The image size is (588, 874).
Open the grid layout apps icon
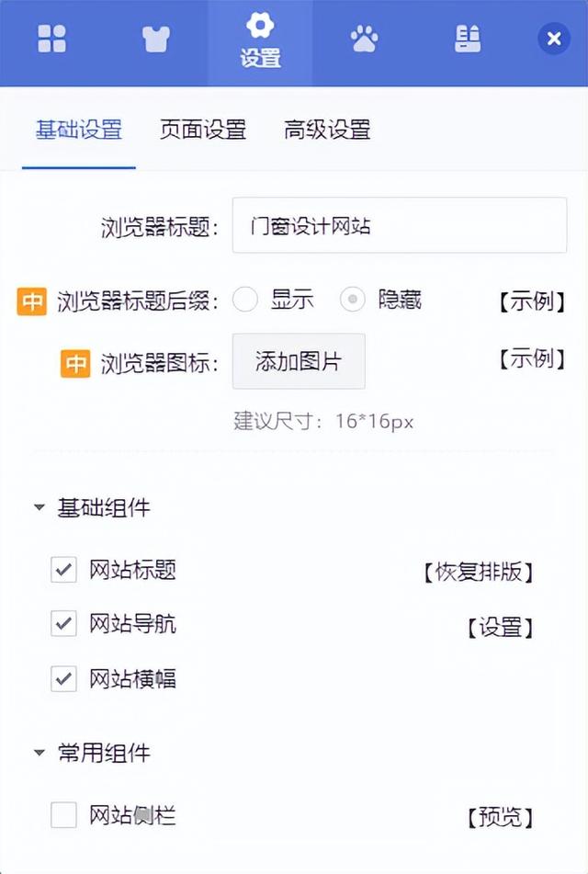pos(51,39)
